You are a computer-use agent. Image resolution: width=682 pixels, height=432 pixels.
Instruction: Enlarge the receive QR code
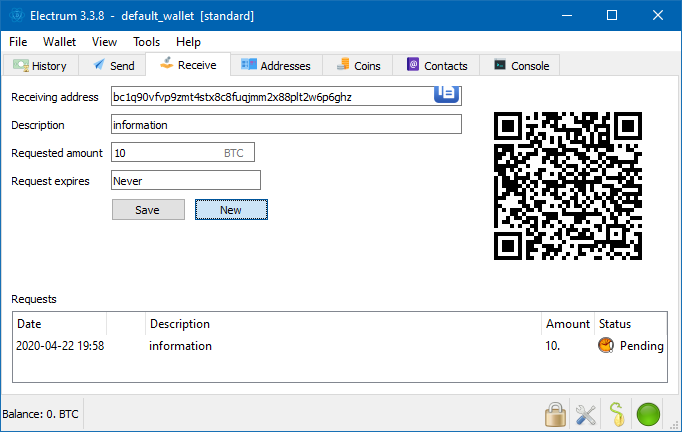pyautogui.click(x=568, y=186)
